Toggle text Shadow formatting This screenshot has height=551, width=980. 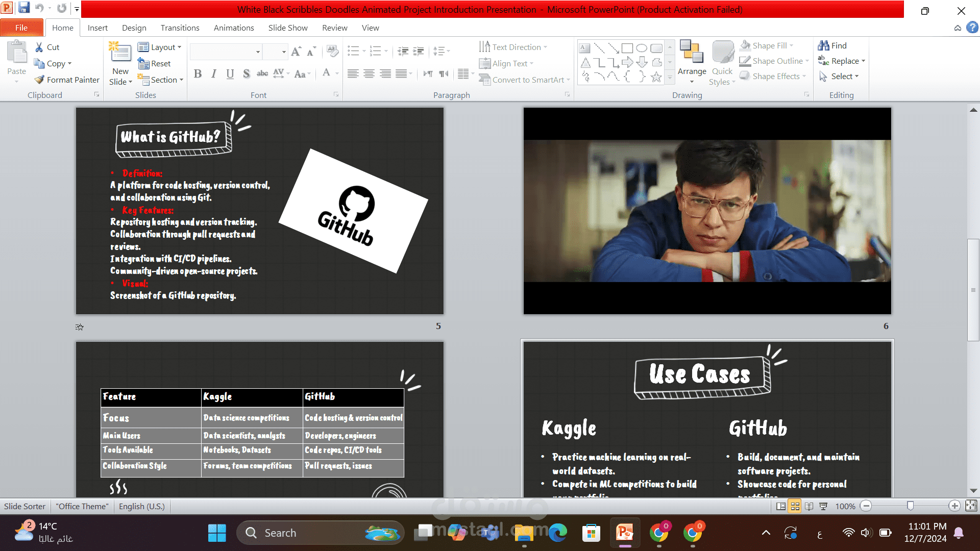[247, 74]
